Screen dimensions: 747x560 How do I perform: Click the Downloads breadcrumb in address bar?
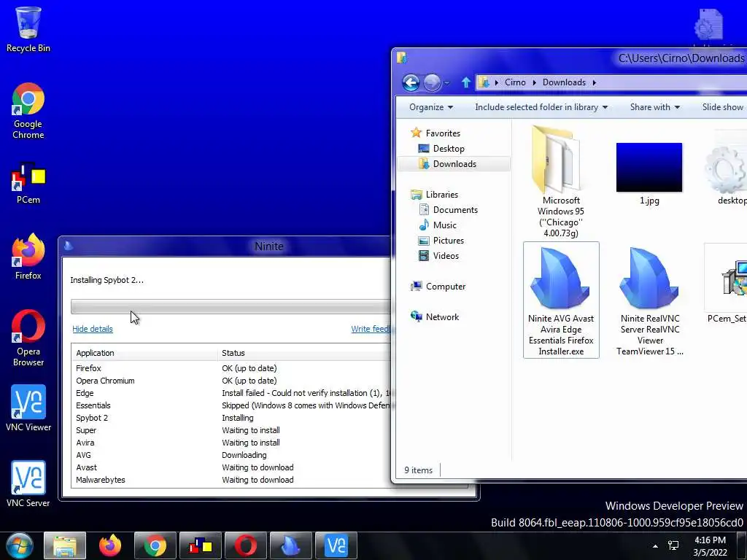pos(564,82)
